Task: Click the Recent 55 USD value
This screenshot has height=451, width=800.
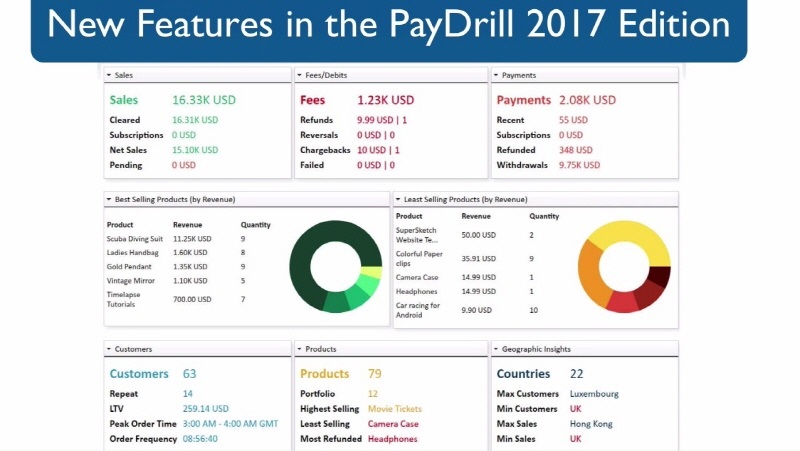Action: pyautogui.click(x=573, y=120)
